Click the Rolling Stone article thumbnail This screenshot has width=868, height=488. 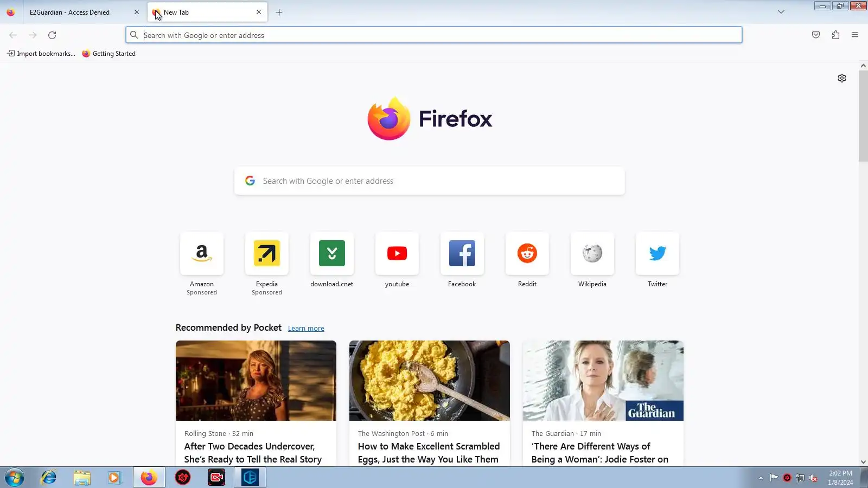[x=256, y=381]
